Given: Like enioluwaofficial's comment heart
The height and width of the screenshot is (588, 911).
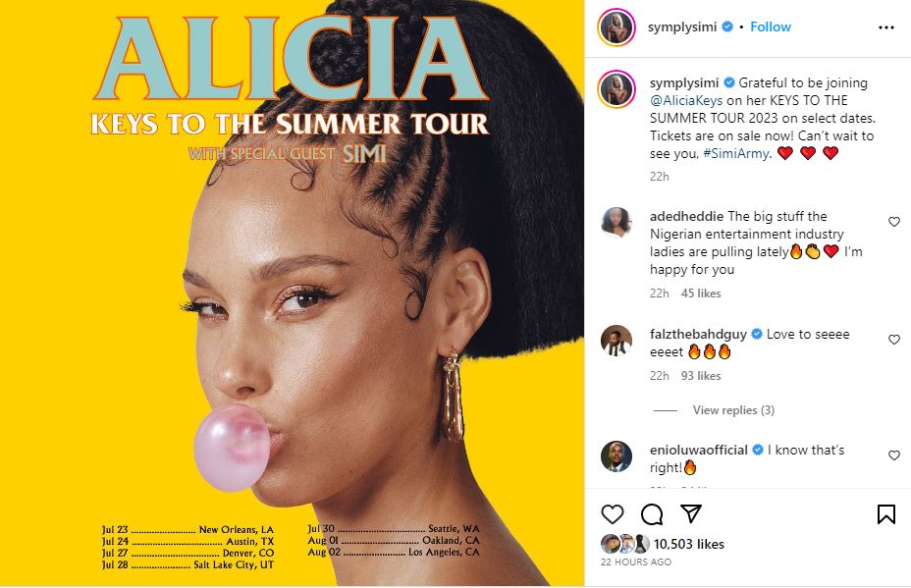Looking at the screenshot, I should 894,455.
